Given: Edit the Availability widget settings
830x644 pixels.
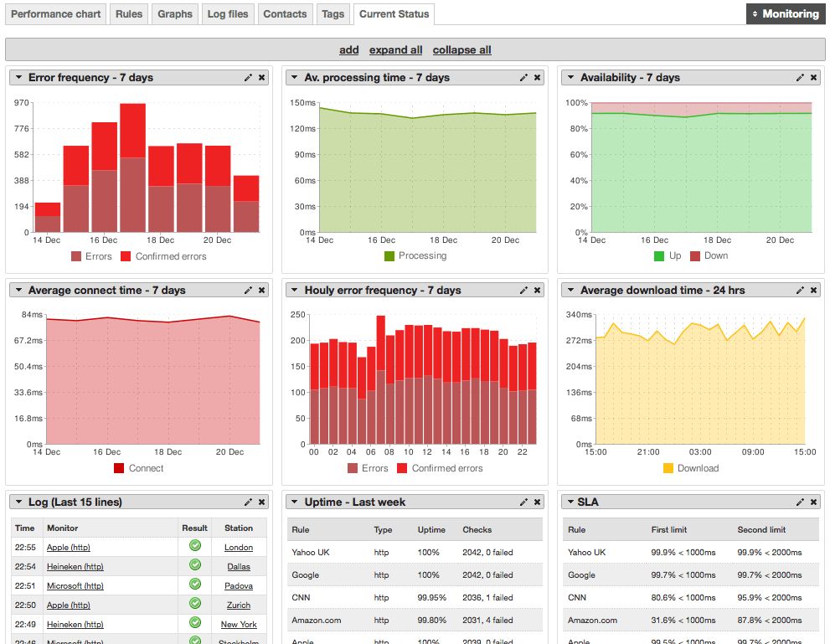Looking at the screenshot, I should tap(800, 77).
